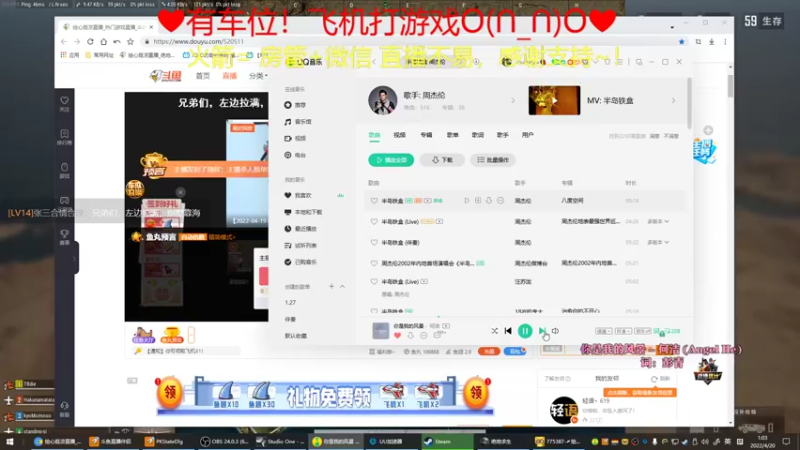Favorite 半岛铁盒 (Live) by 汪苏泷
Image resolution: width=800 pixels, height=450 pixels.
(x=374, y=282)
